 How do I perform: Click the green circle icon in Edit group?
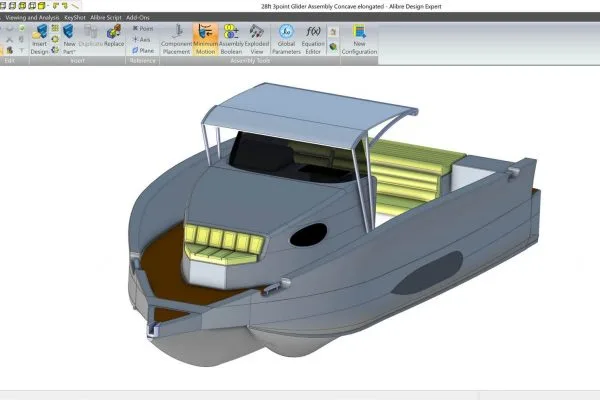pyautogui.click(x=21, y=28)
